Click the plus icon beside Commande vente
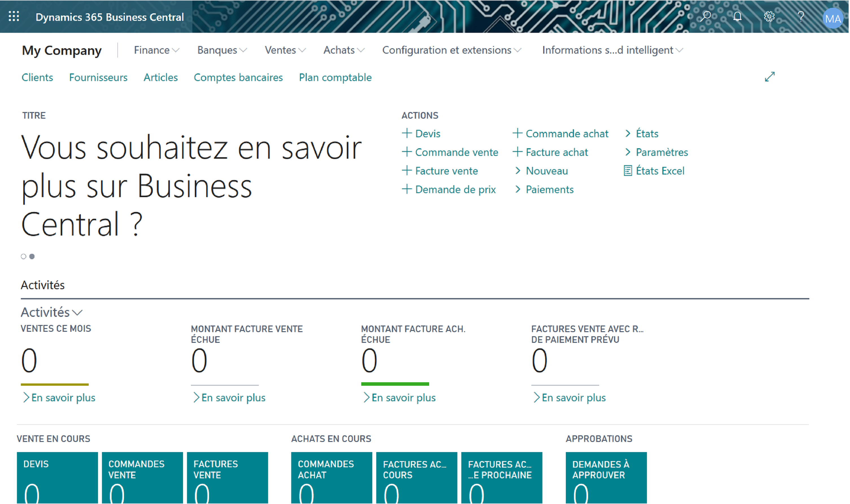 pos(407,152)
